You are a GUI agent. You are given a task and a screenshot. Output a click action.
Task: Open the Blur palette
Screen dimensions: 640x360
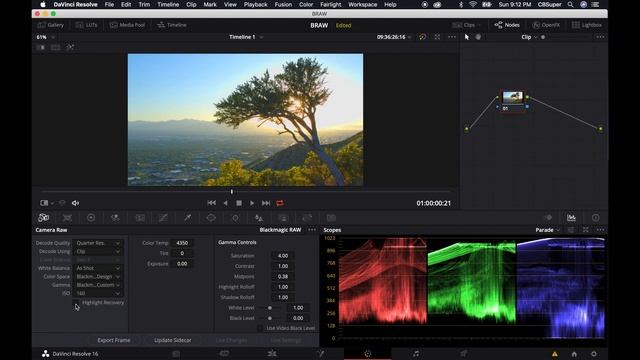(x=259, y=218)
